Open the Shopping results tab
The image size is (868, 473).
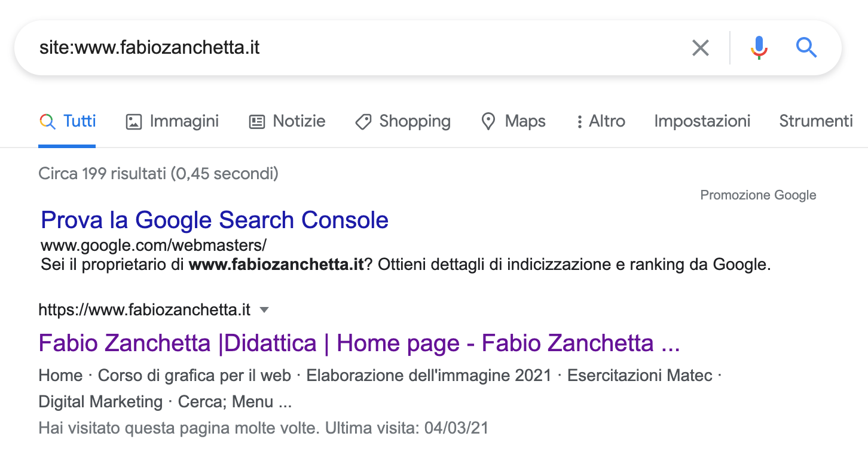click(403, 121)
